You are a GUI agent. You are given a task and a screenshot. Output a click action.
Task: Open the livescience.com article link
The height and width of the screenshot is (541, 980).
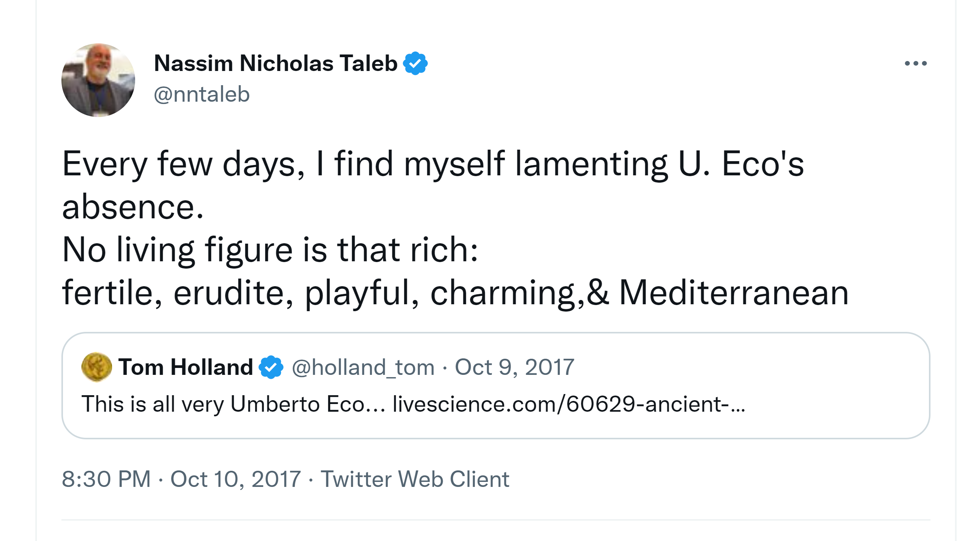coord(568,404)
